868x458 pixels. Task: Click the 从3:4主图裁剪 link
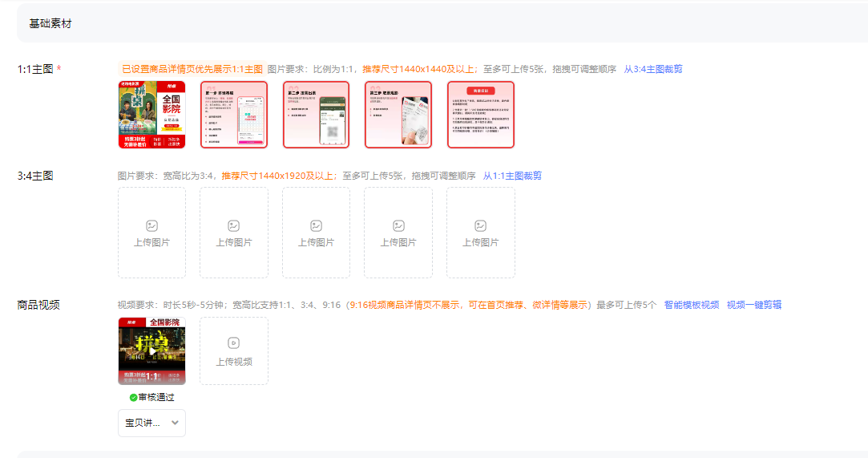coord(652,69)
